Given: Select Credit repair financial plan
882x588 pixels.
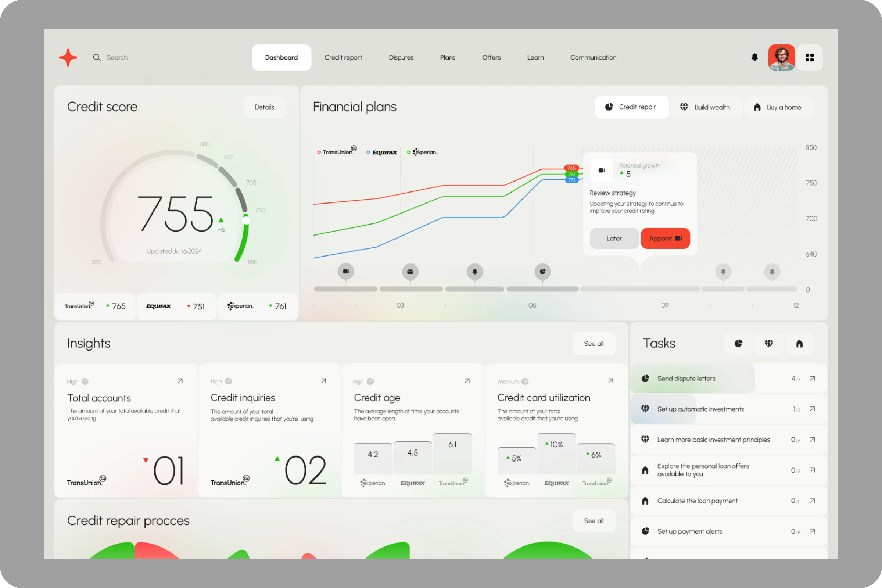Looking at the screenshot, I should [631, 107].
